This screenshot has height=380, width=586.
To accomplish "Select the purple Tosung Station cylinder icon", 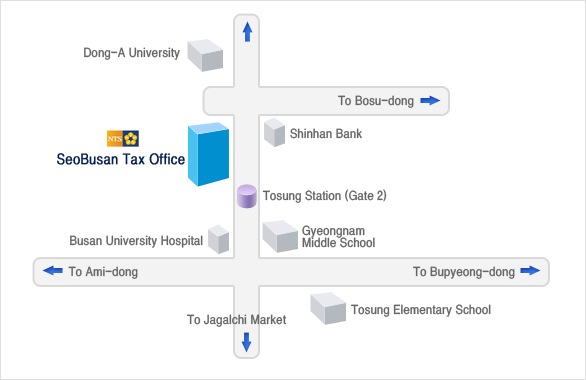I will pos(247,196).
